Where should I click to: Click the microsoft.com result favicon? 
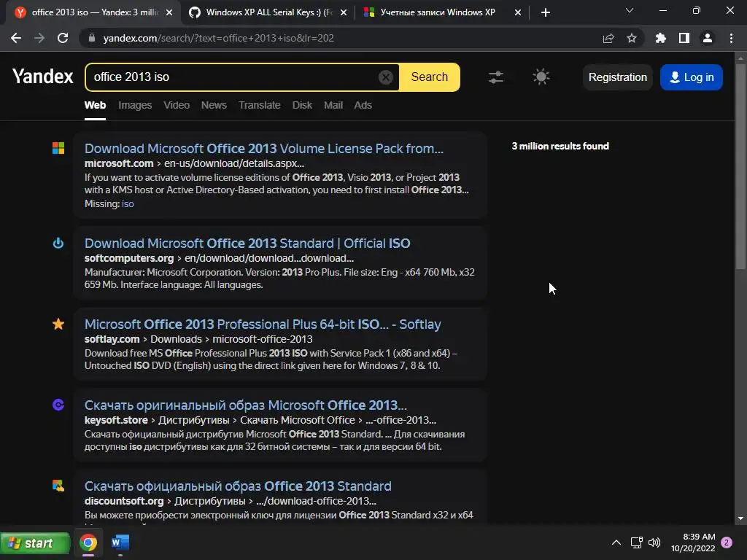pyautogui.click(x=58, y=148)
